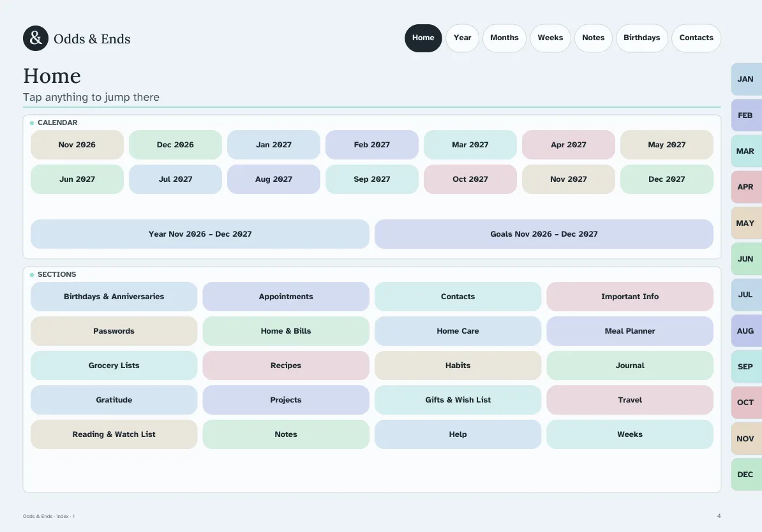The width and height of the screenshot is (762, 532).
Task: Open the Notes section button
Action: (x=286, y=435)
